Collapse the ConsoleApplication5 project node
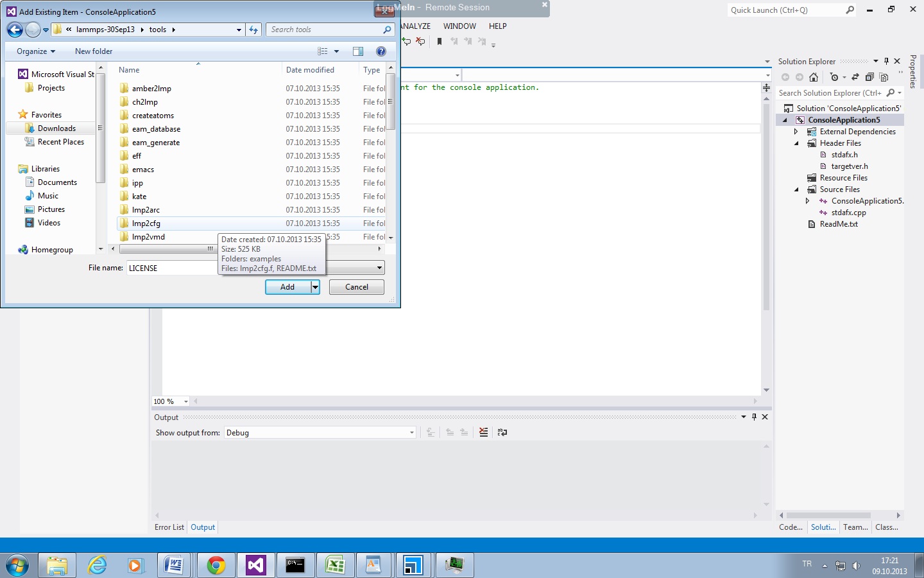The width and height of the screenshot is (924, 578). pos(785,120)
